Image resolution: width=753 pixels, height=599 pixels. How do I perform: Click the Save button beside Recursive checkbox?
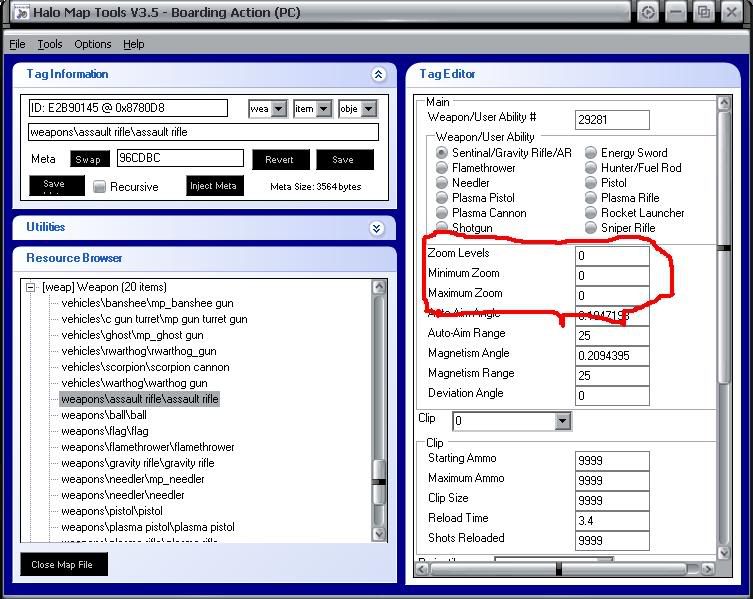(x=57, y=185)
